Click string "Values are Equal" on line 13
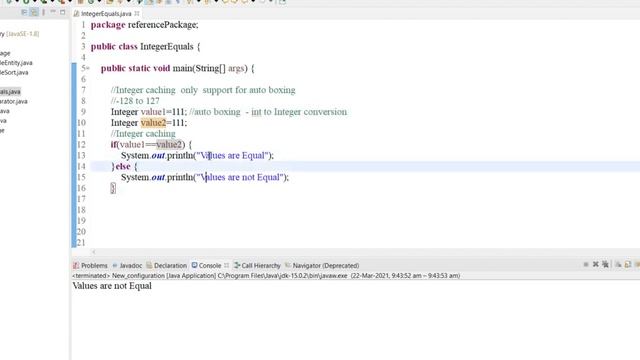 click(233, 156)
